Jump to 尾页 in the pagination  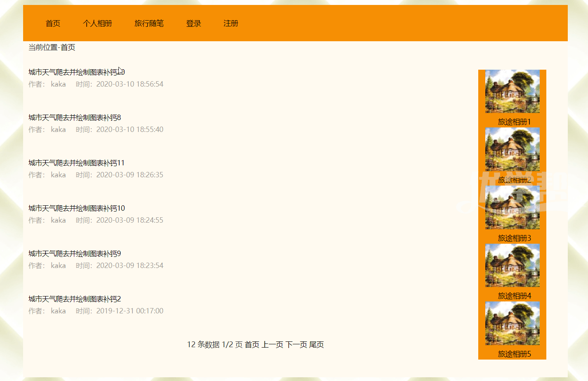(x=316, y=345)
